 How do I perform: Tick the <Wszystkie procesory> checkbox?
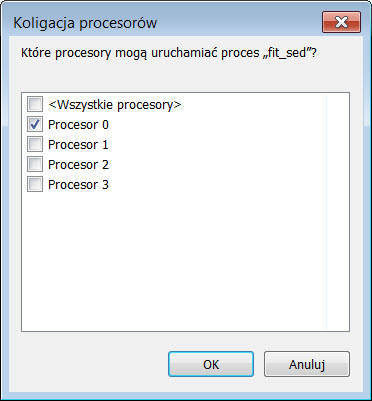tap(35, 105)
